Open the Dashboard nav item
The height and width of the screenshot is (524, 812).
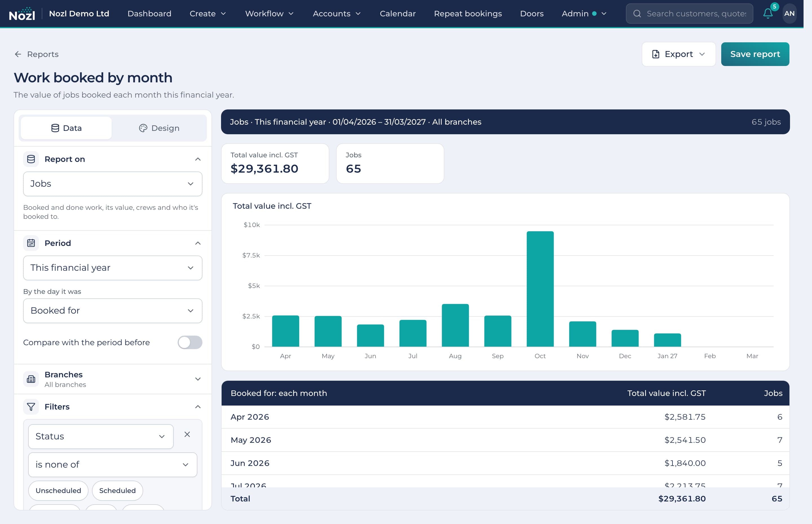(x=149, y=14)
